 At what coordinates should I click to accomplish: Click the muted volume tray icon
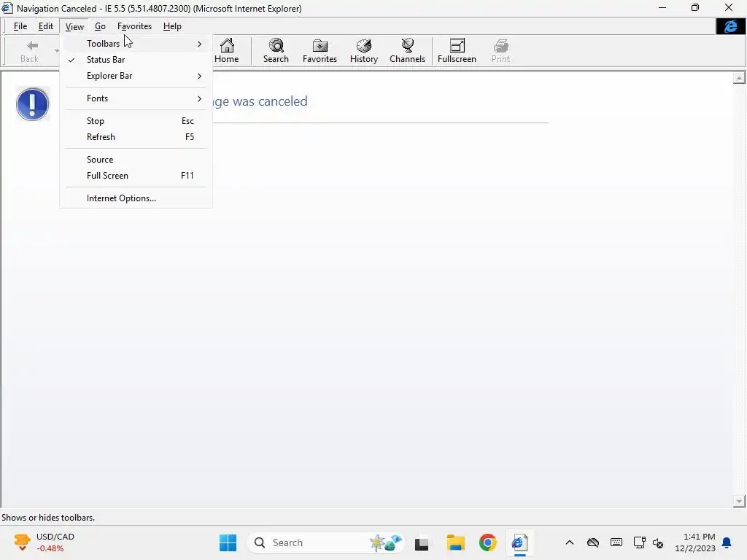[658, 542]
